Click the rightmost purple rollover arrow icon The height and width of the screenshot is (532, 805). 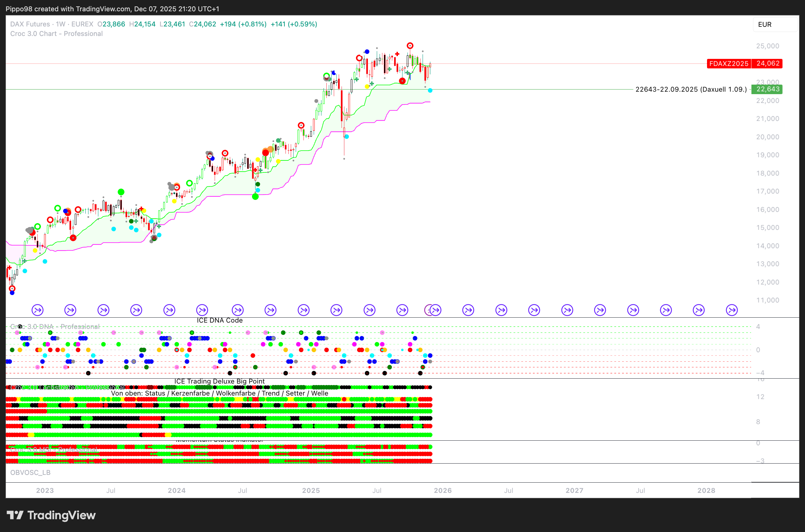click(x=732, y=310)
